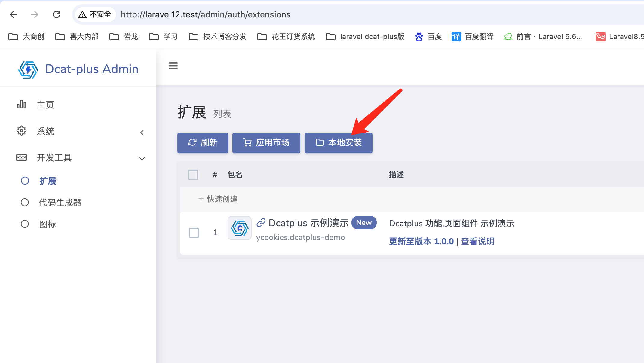Screen dimensions: 644x363
Task: Click the hamburger menu toggle icon
Action: 173,66
